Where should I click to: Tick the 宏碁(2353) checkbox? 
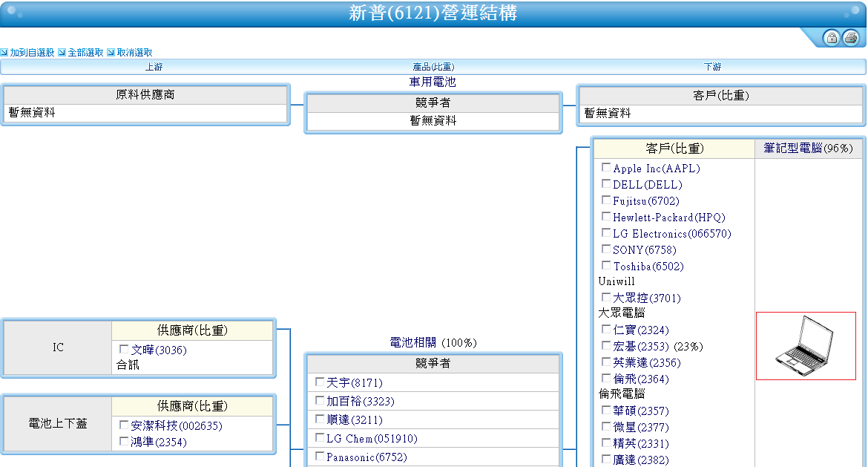[x=606, y=345]
